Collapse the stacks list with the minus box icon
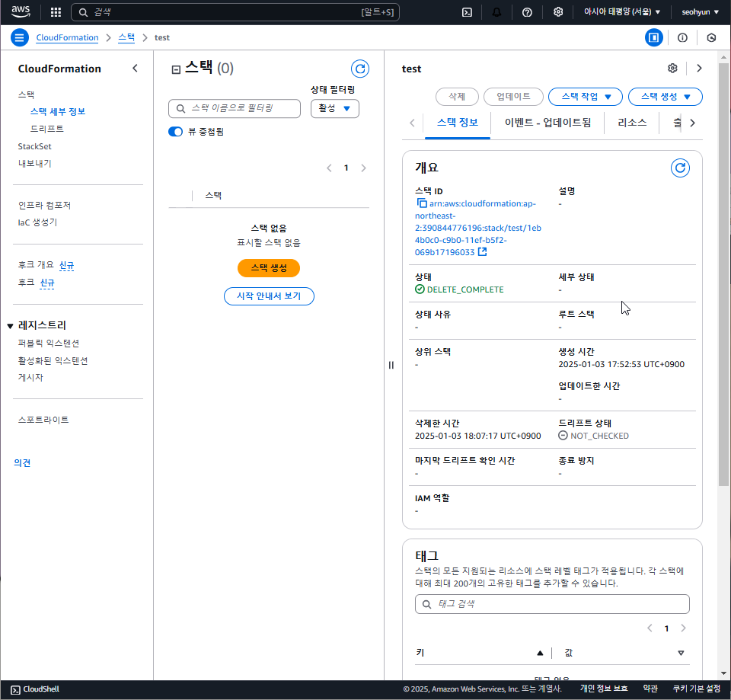This screenshot has width=731, height=700. [176, 70]
